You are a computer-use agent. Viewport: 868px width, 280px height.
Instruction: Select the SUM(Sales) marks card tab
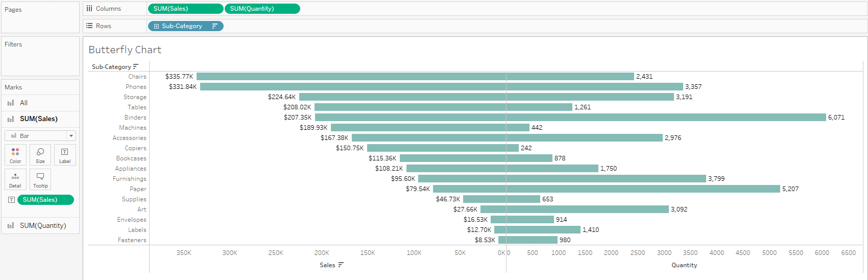pyautogui.click(x=38, y=119)
